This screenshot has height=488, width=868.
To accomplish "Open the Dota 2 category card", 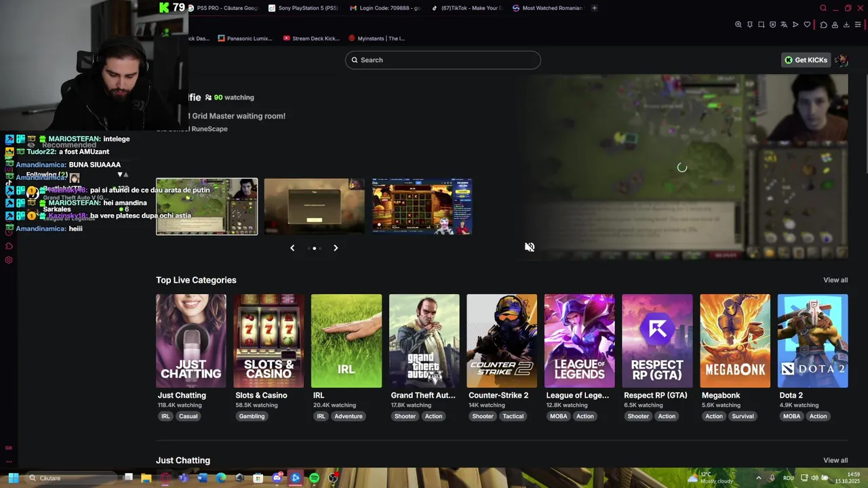I will tap(812, 341).
